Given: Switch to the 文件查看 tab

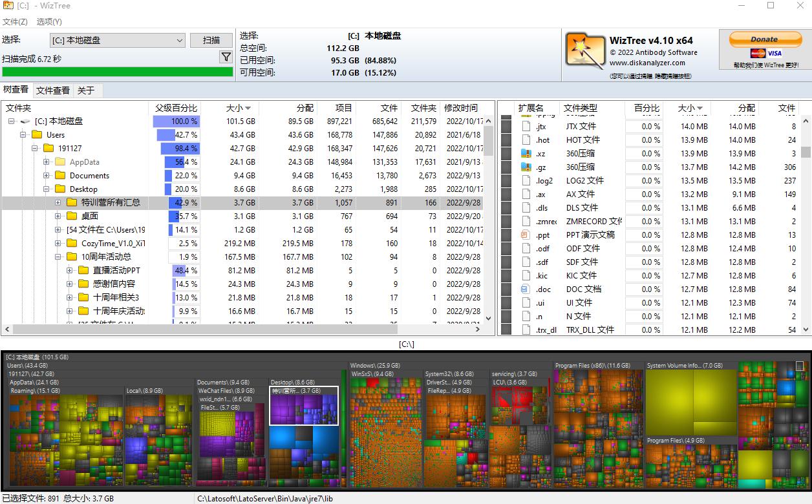Looking at the screenshot, I should click(54, 90).
